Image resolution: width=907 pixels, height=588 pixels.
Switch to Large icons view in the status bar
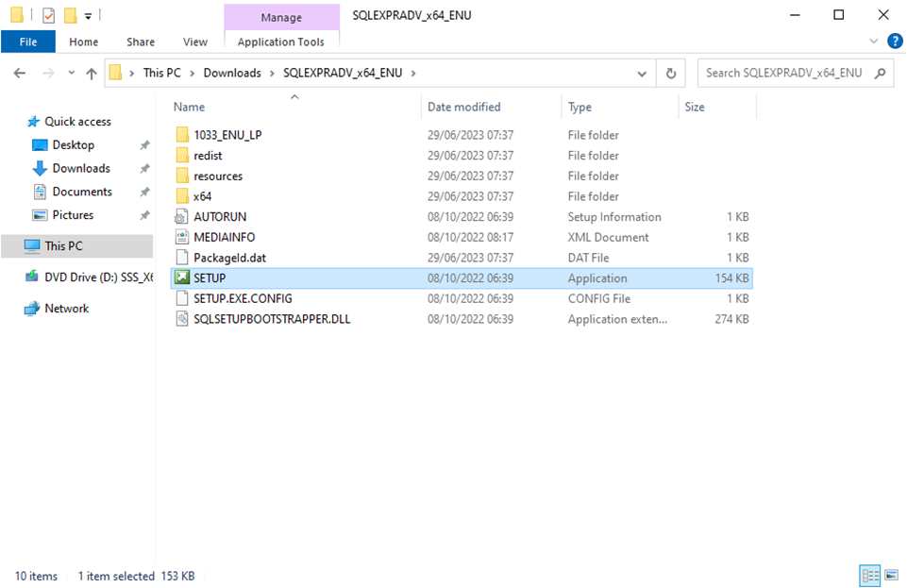(x=891, y=576)
